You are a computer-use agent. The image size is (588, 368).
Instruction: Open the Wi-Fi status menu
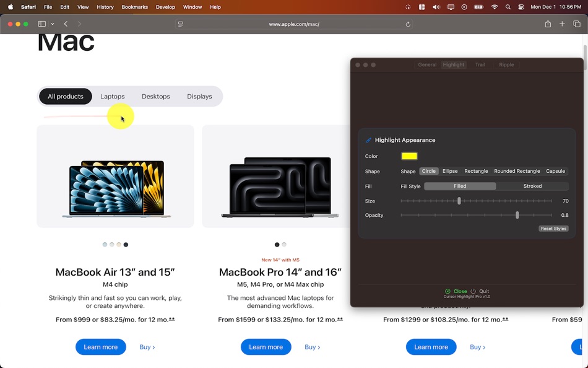[x=494, y=7]
